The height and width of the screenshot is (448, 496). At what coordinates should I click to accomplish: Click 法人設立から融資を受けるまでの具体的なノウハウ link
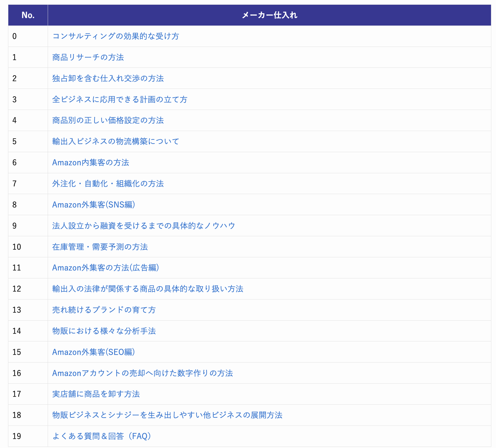[144, 226]
